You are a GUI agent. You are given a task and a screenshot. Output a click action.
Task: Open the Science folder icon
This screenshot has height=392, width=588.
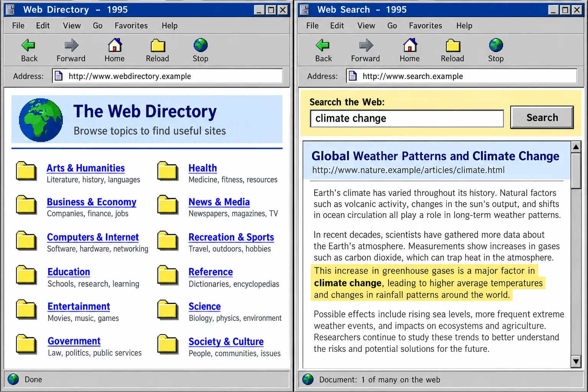pos(168,310)
